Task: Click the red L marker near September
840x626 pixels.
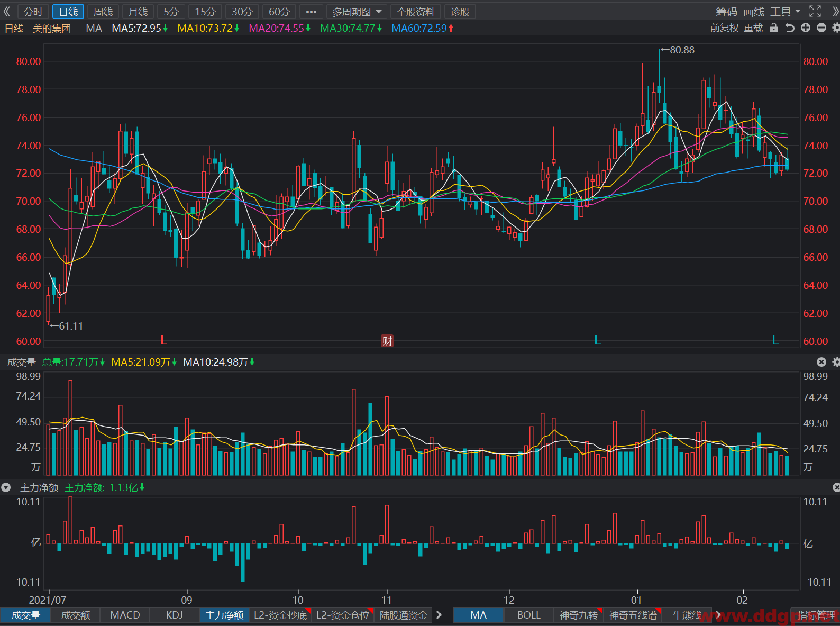Action: coord(163,341)
